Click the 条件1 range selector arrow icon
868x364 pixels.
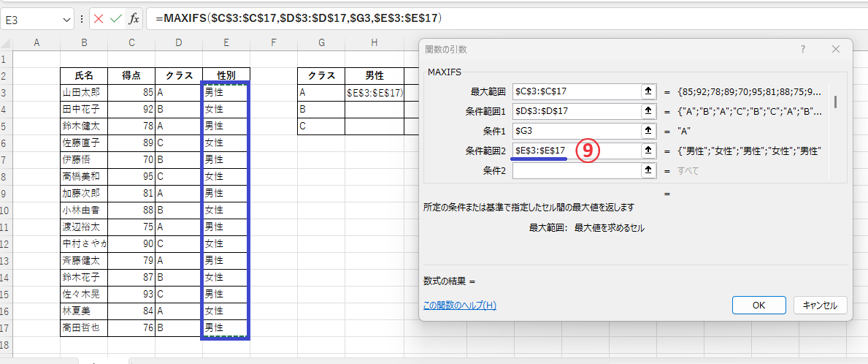tap(647, 131)
